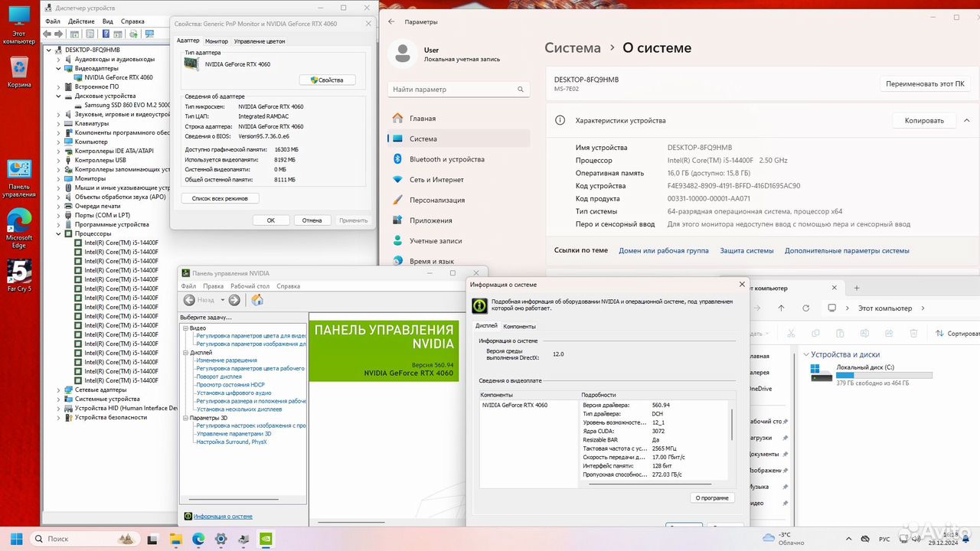Open Информация о системе link
Viewport: 980px width, 551px height.
pyautogui.click(x=223, y=517)
